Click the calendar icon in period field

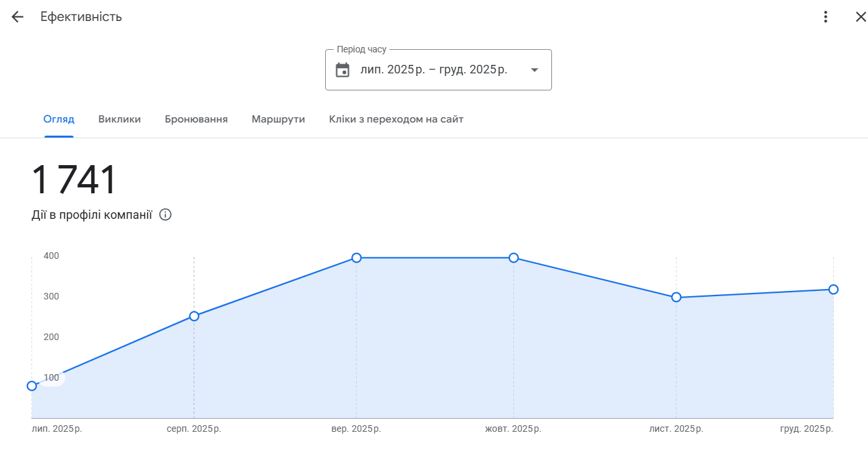tap(342, 70)
